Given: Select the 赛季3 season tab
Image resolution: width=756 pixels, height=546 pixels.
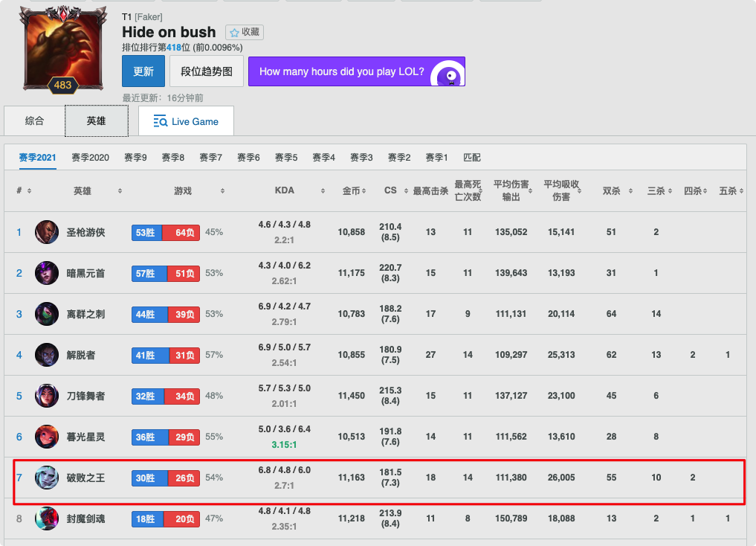Looking at the screenshot, I should click(361, 158).
